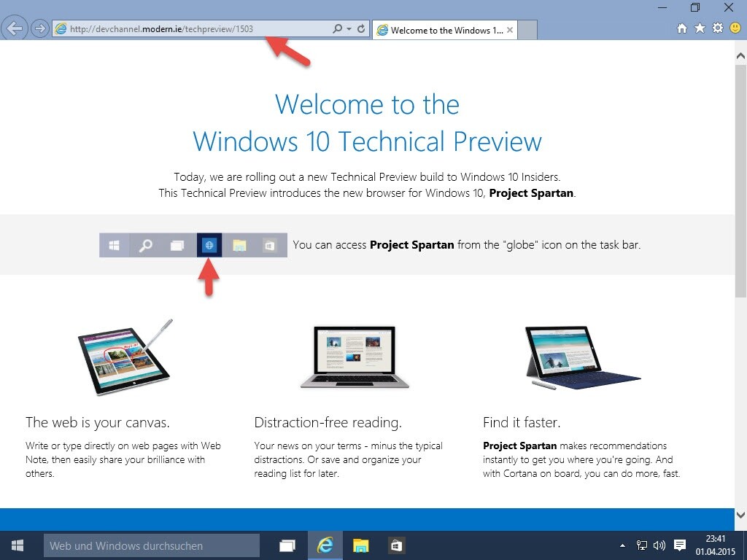Select the Welcome to the Windows tab
This screenshot has width=747, height=560.
click(x=441, y=31)
